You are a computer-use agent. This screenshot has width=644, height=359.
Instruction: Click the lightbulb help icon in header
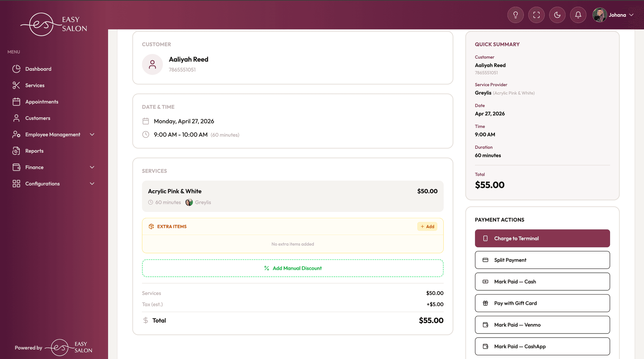[x=515, y=15]
